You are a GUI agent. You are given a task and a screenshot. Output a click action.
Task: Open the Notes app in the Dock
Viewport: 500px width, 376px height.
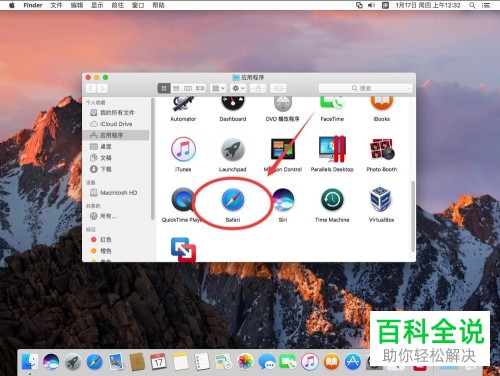[x=180, y=362]
